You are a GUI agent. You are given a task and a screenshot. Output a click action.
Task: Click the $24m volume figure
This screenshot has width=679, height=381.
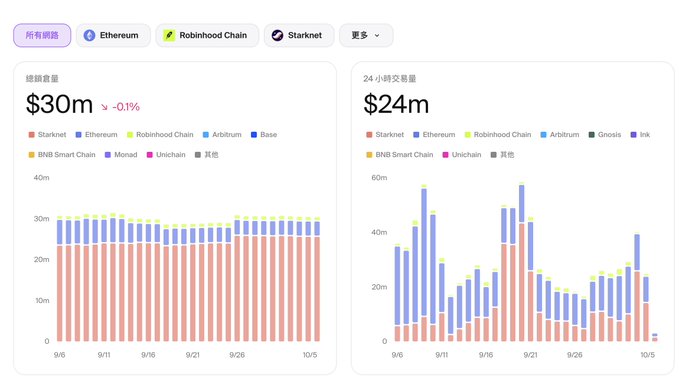tap(396, 104)
